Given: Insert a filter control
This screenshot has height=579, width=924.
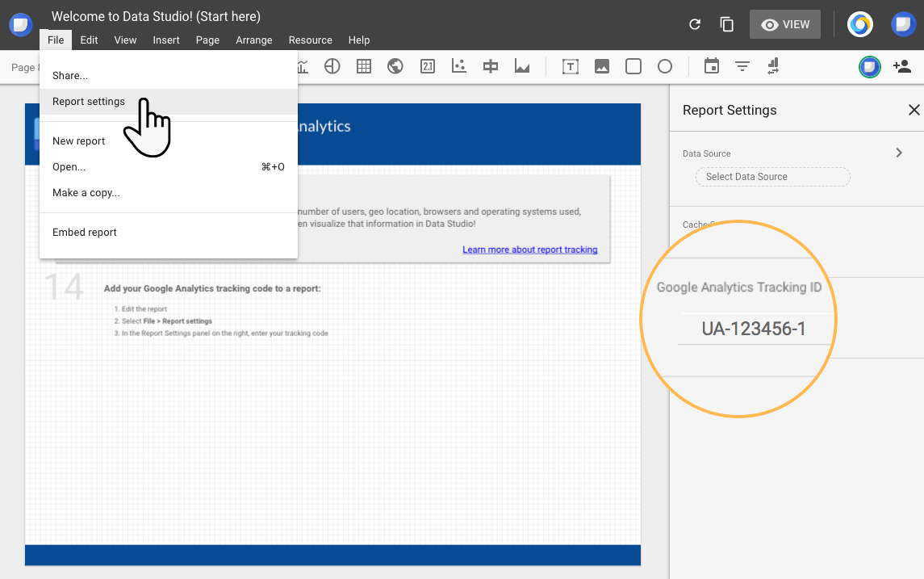Looking at the screenshot, I should pos(742,67).
